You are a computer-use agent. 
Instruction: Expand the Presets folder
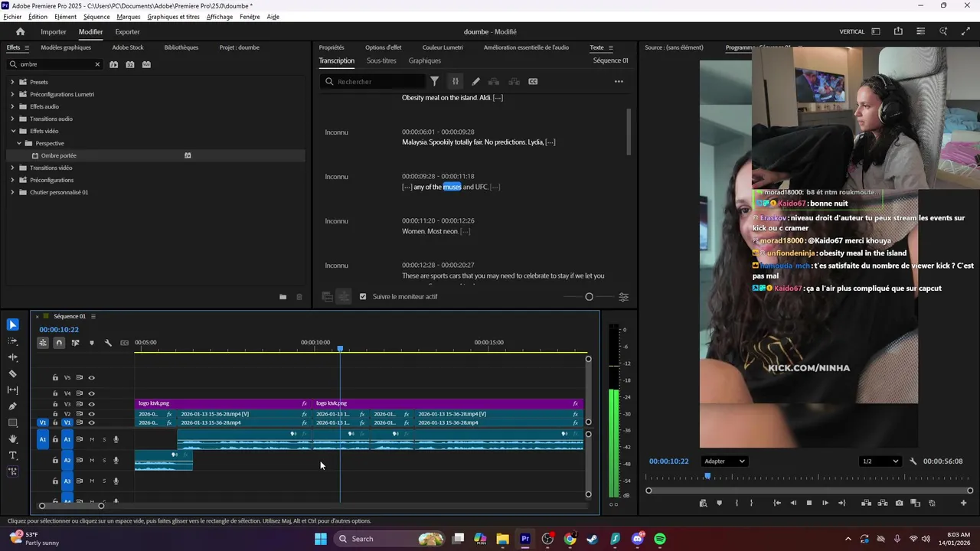point(12,82)
